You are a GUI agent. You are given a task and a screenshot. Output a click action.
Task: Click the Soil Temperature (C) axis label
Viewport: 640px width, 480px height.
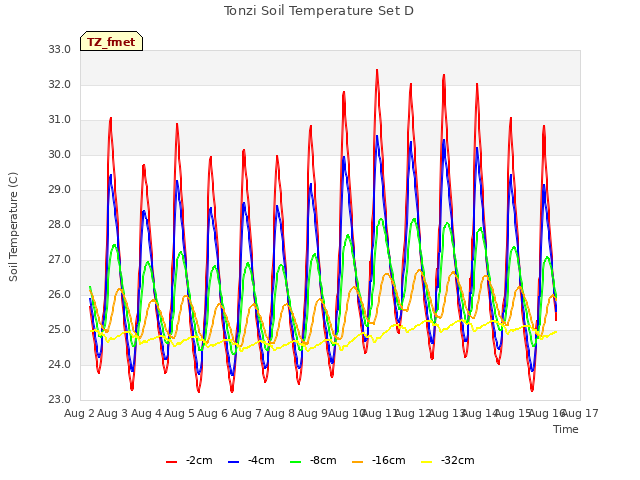point(13,227)
